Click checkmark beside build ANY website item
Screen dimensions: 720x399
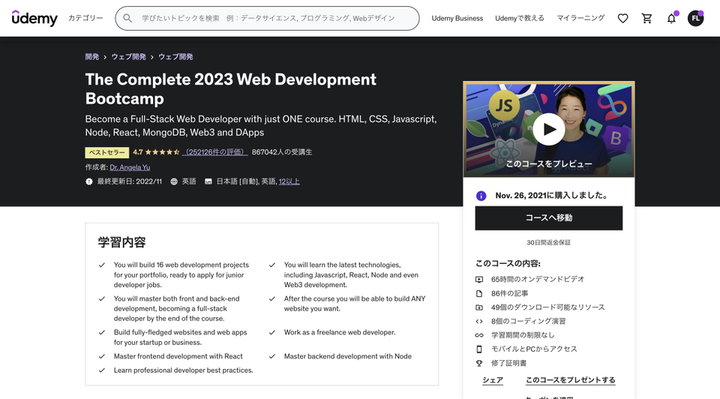(x=272, y=298)
